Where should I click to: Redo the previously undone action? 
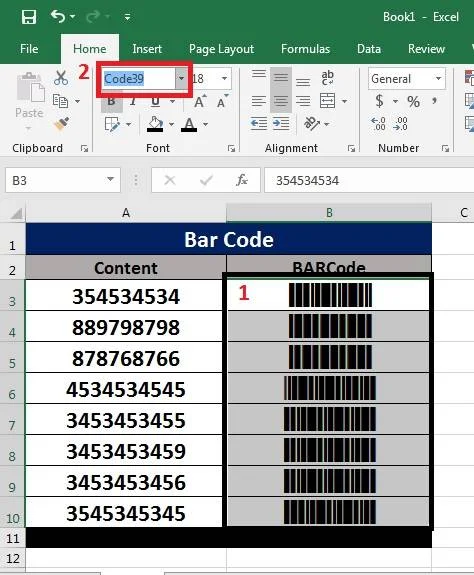(x=93, y=17)
